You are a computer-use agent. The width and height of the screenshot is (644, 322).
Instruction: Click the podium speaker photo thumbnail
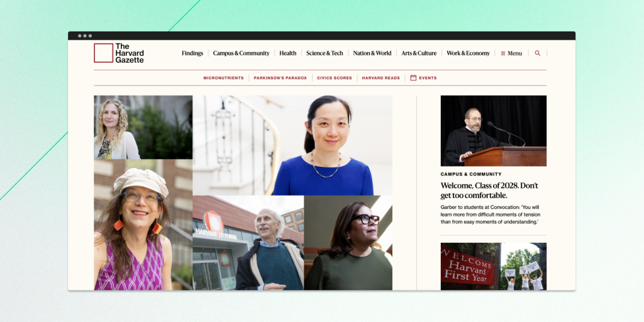pos(493,131)
